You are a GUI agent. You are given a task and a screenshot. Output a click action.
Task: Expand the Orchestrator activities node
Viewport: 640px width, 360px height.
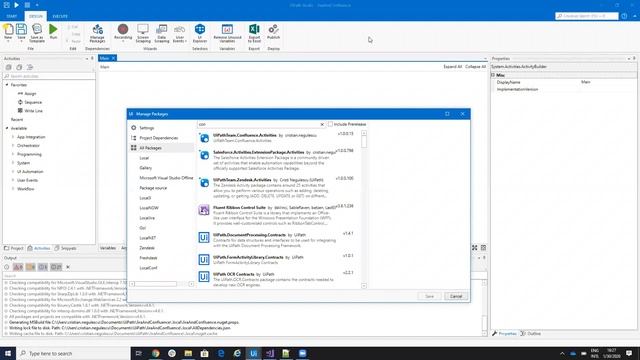coord(13,146)
